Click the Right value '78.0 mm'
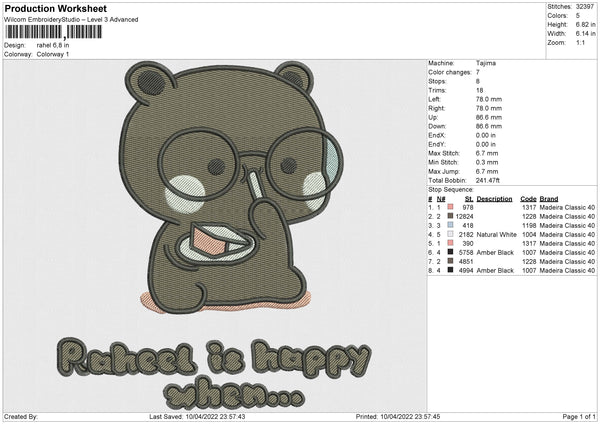The width and height of the screenshot is (600, 424). click(489, 108)
